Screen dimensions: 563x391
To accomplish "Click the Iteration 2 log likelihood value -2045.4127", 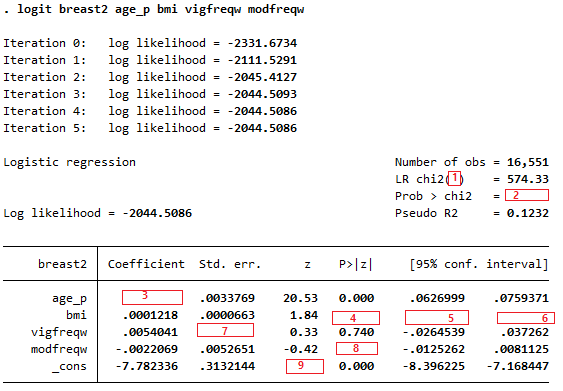I will click(x=262, y=77).
